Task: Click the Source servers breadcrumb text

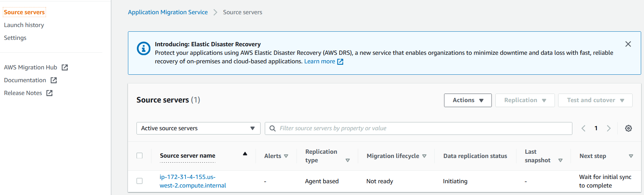Action: pyautogui.click(x=243, y=12)
